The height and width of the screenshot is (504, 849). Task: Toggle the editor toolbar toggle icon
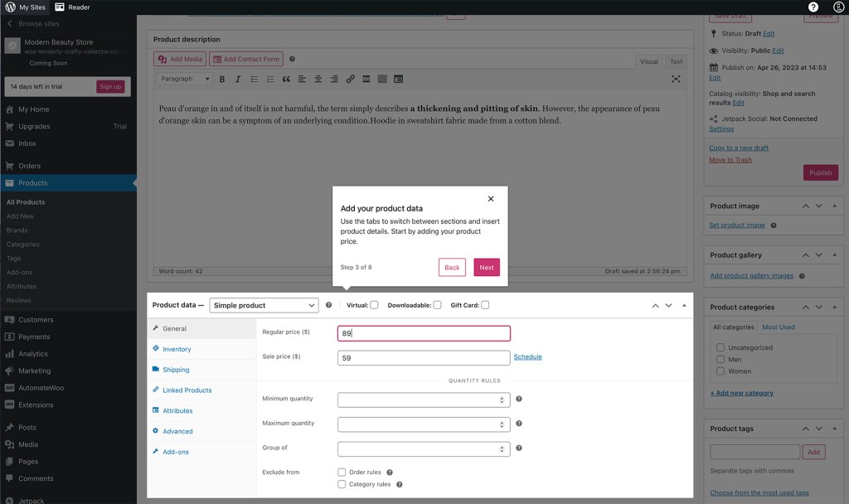(x=382, y=79)
